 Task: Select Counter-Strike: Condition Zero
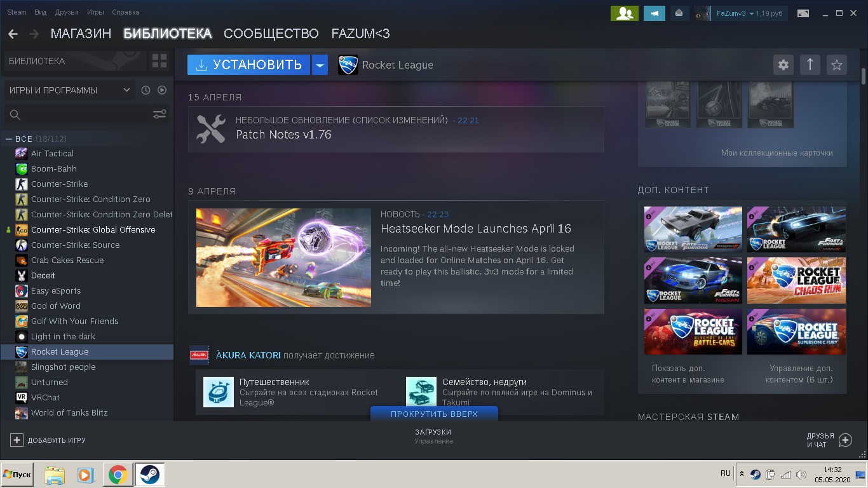87,199
